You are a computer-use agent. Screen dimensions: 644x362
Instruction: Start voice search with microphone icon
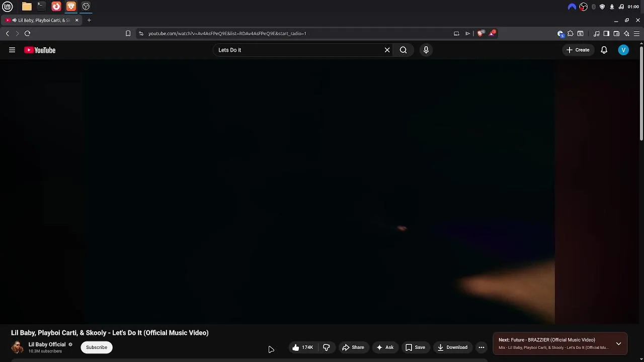tap(426, 50)
